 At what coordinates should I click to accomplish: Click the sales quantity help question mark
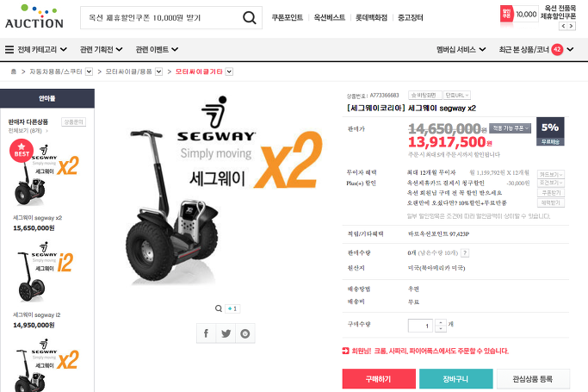465,252
